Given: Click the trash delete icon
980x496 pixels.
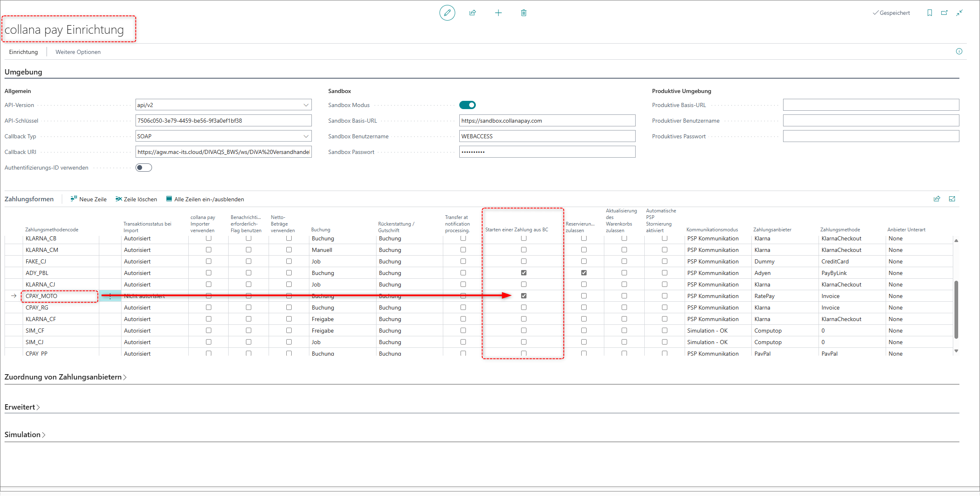Looking at the screenshot, I should coord(524,13).
